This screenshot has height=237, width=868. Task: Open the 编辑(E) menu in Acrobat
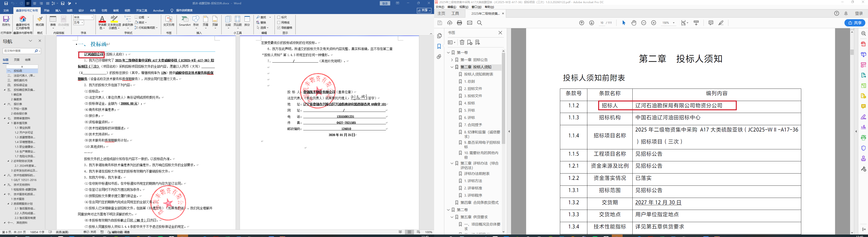point(452,7)
